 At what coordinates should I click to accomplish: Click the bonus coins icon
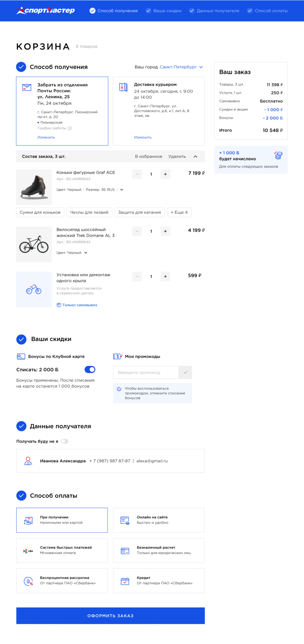(278, 155)
